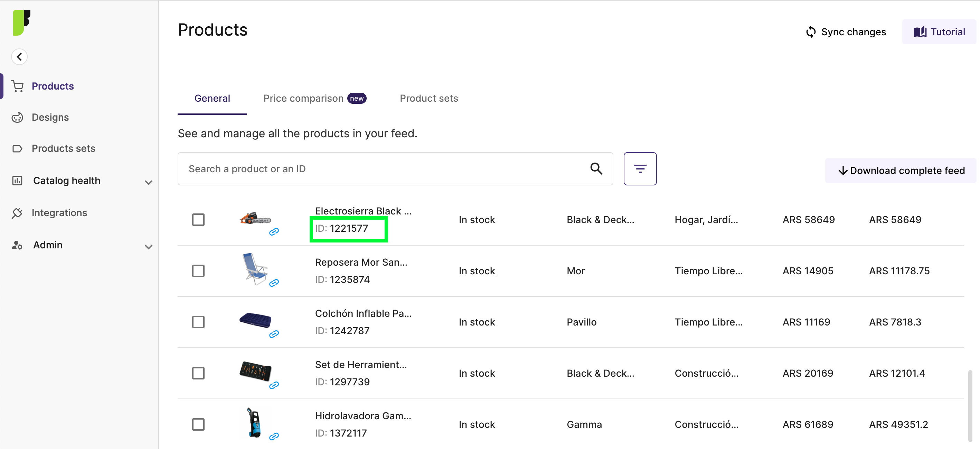Switch to the Product sets tab
Viewport: 980px width, 449px height.
point(429,98)
